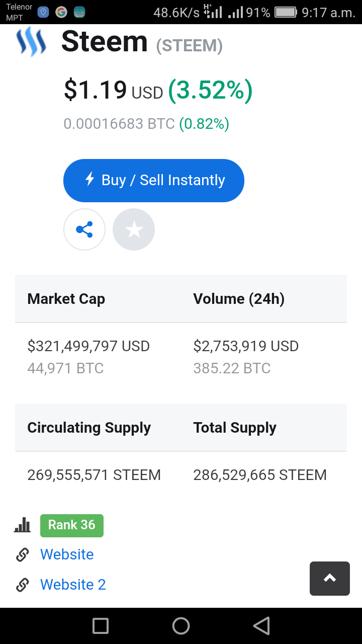Open the Website 2 link

[73, 585]
